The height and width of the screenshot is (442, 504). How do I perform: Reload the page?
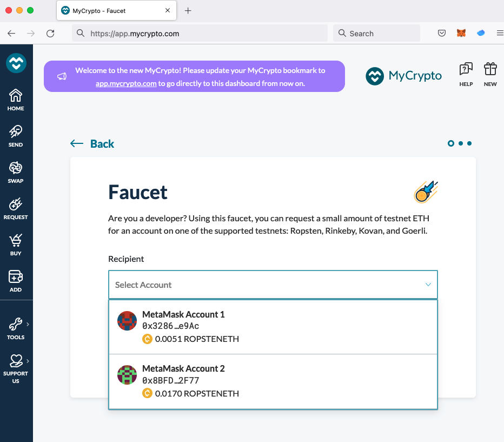click(50, 33)
